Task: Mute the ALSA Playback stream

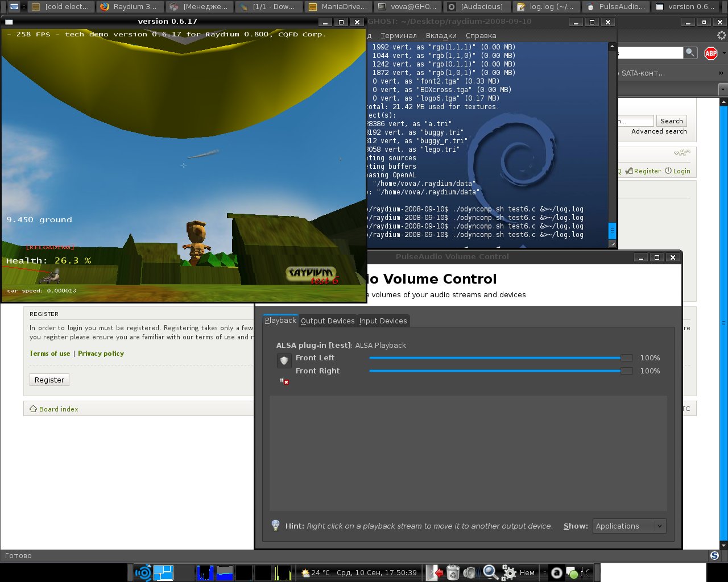Action: pyautogui.click(x=284, y=381)
